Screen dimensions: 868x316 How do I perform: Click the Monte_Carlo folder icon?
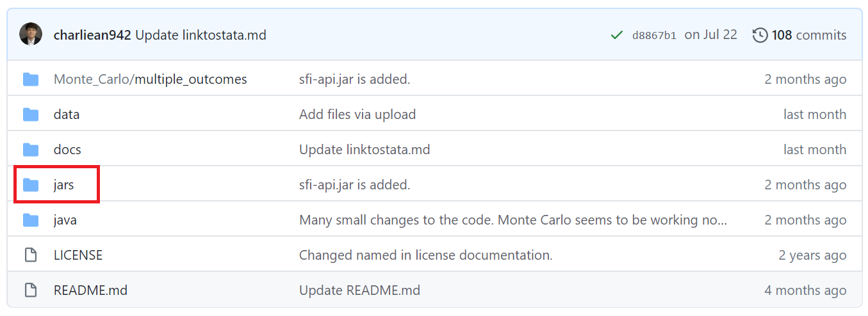pos(31,79)
